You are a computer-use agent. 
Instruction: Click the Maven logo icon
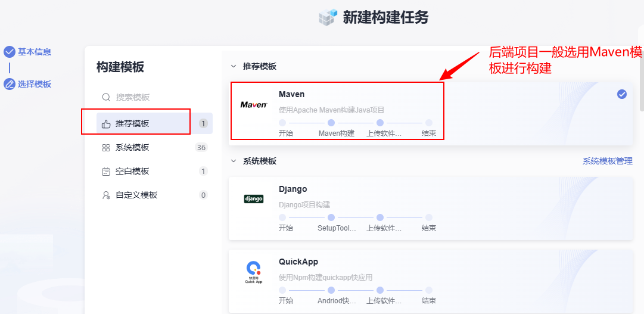point(254,105)
